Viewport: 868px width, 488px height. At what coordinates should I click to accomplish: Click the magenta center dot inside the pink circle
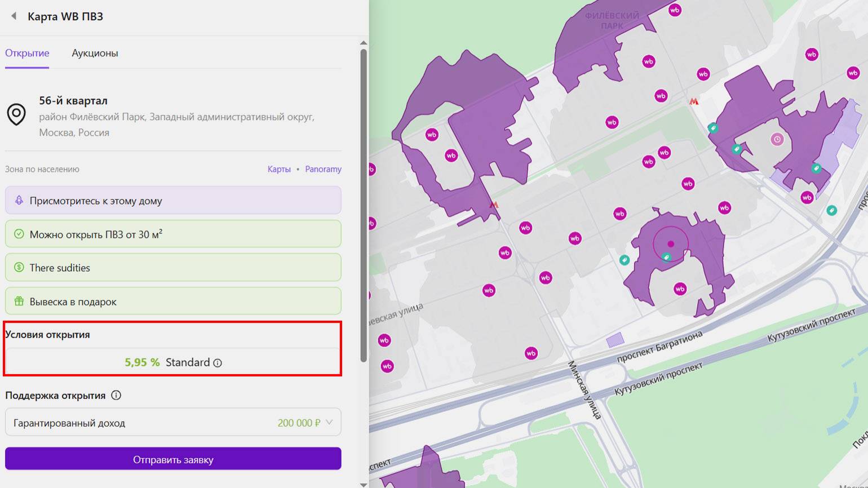pos(671,244)
